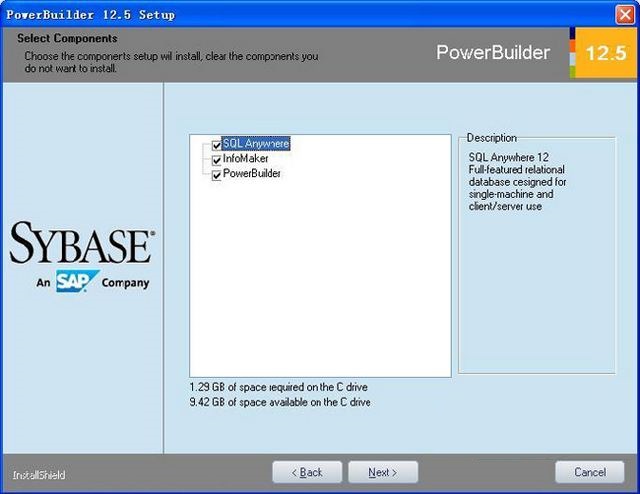Click the orange 12.5 version badge
The width and height of the screenshot is (640, 494).
tap(606, 53)
